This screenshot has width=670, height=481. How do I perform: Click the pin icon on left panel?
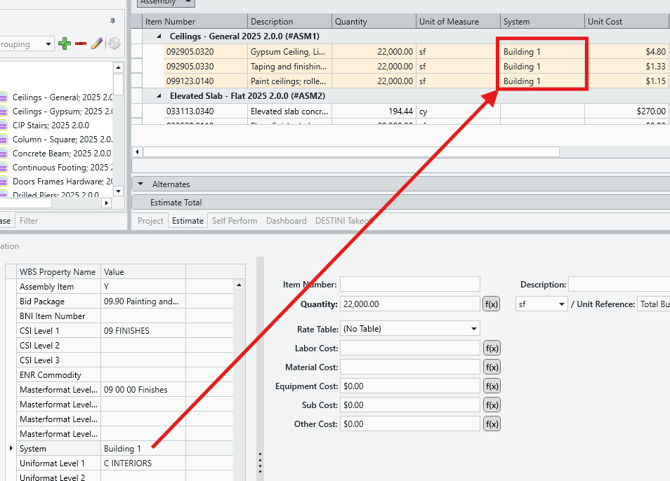point(112,21)
